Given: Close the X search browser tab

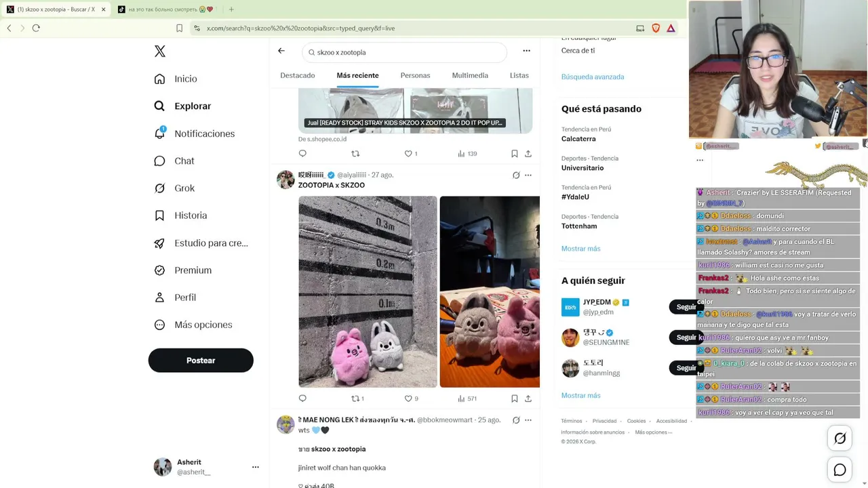Looking at the screenshot, I should coord(103,9).
